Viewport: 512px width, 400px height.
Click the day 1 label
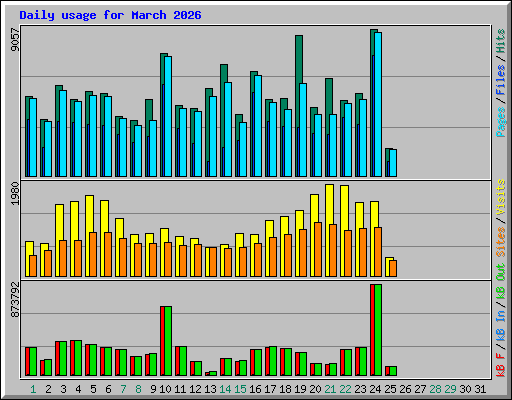[x=33, y=389]
